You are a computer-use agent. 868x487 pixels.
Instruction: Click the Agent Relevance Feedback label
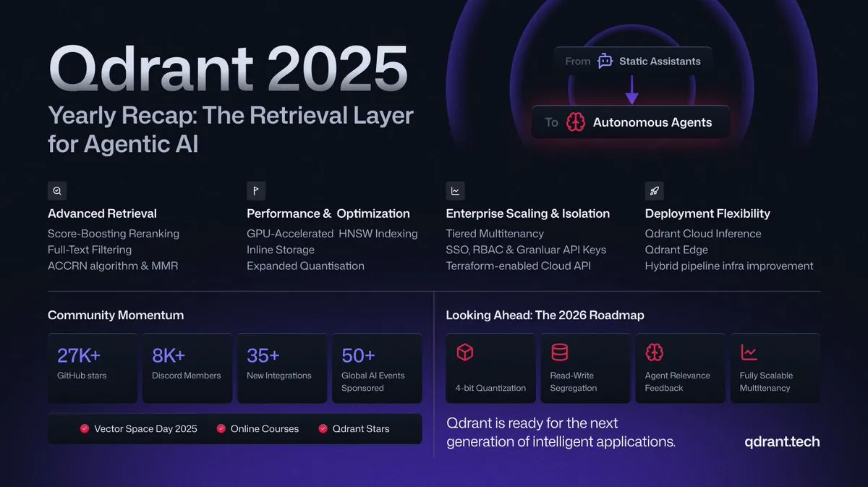point(678,382)
